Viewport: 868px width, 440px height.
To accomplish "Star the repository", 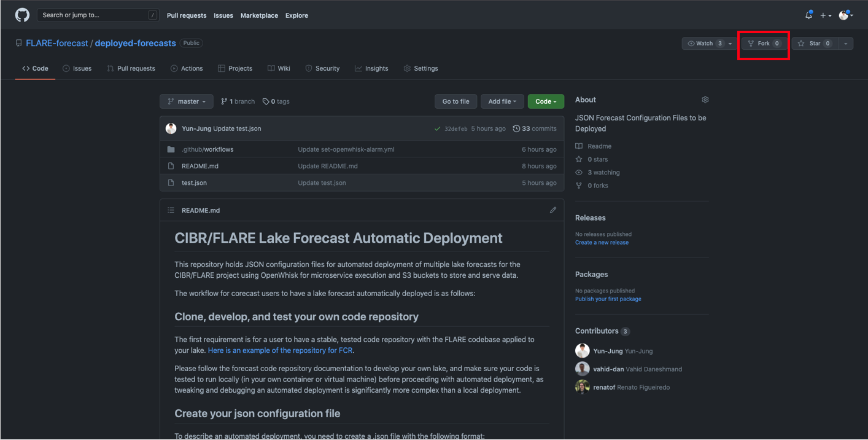I will coord(815,44).
